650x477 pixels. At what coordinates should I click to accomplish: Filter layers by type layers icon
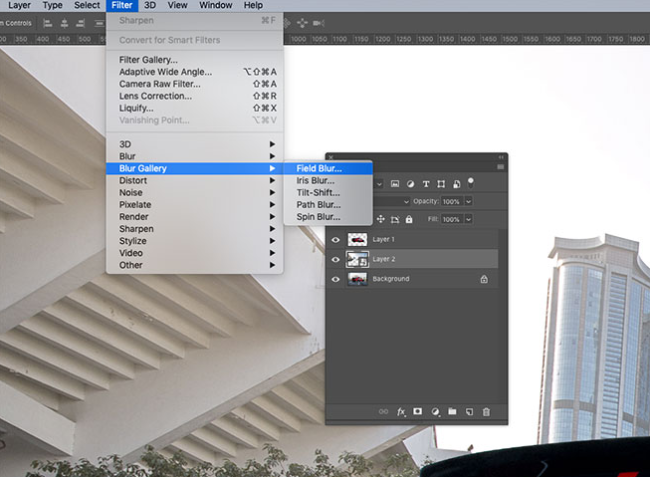[x=426, y=184]
